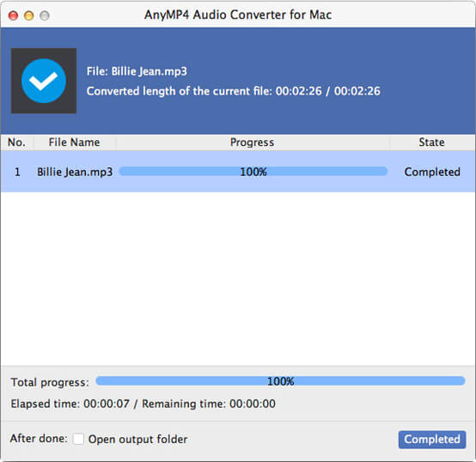476x462 pixels.
Task: Close the window with the red button
Action: tap(13, 15)
